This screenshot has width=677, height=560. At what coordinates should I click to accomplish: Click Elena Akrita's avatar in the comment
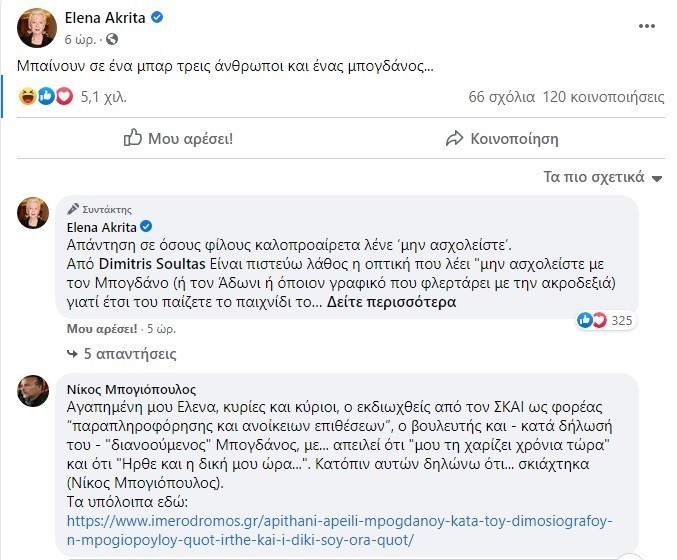click(34, 213)
